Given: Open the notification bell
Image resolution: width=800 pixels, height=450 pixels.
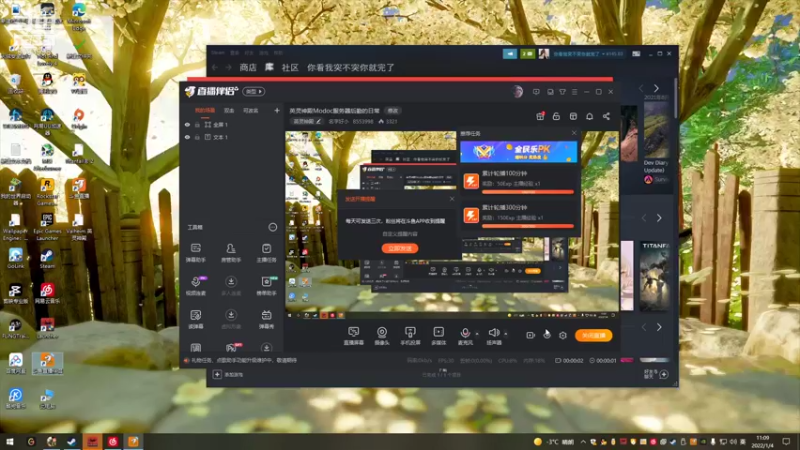Looking at the screenshot, I should 589,116.
